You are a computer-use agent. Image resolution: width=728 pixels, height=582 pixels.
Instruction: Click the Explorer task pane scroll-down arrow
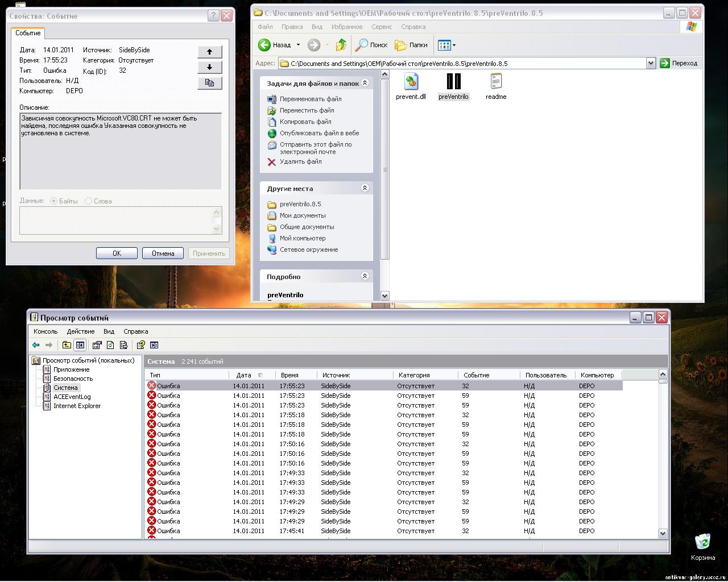pos(384,296)
